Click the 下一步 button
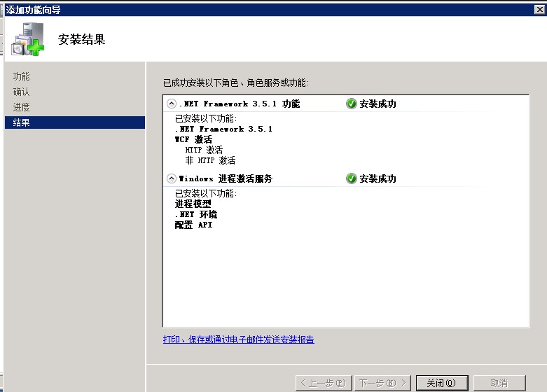Screen dimensions: 547x392 [382, 383]
